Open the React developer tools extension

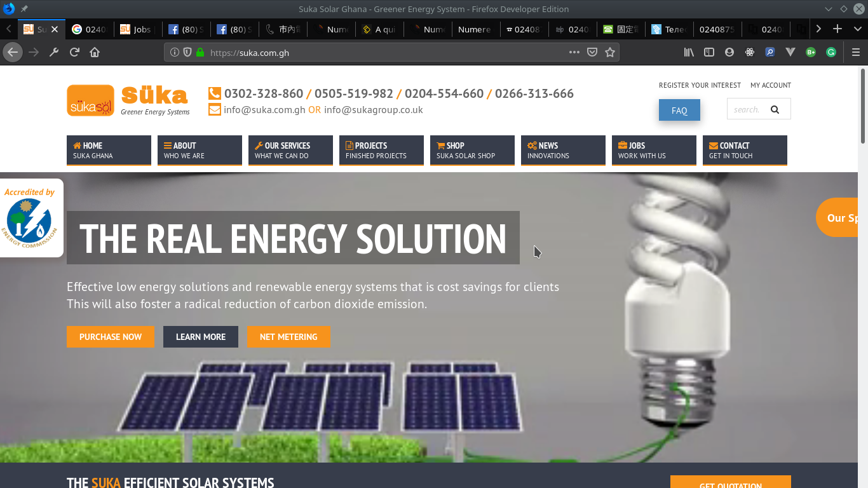point(750,52)
